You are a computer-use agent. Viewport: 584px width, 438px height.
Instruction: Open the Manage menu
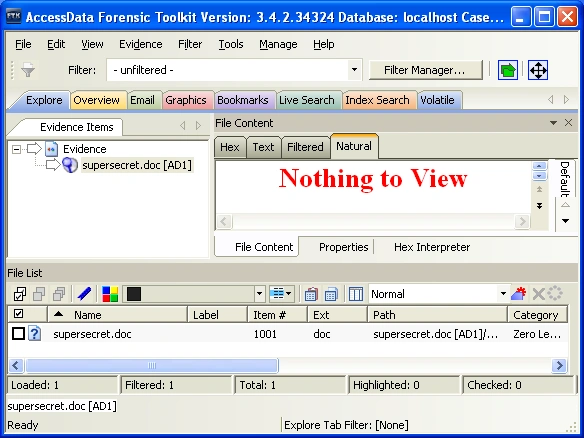pyautogui.click(x=278, y=44)
